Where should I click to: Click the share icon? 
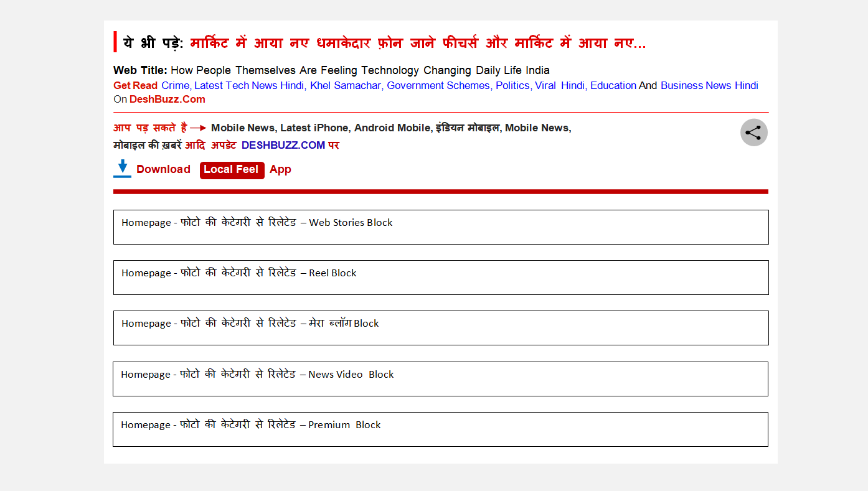tap(753, 133)
